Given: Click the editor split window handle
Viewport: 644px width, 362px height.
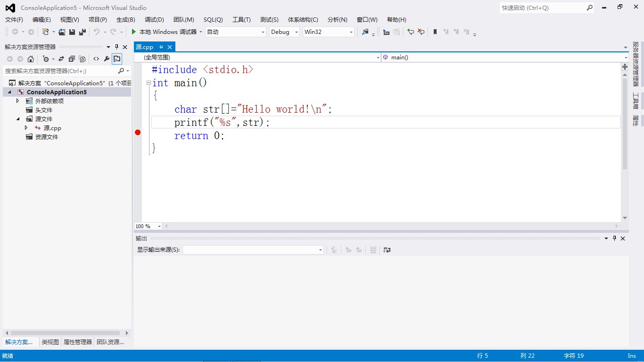Looking at the screenshot, I should (x=625, y=66).
